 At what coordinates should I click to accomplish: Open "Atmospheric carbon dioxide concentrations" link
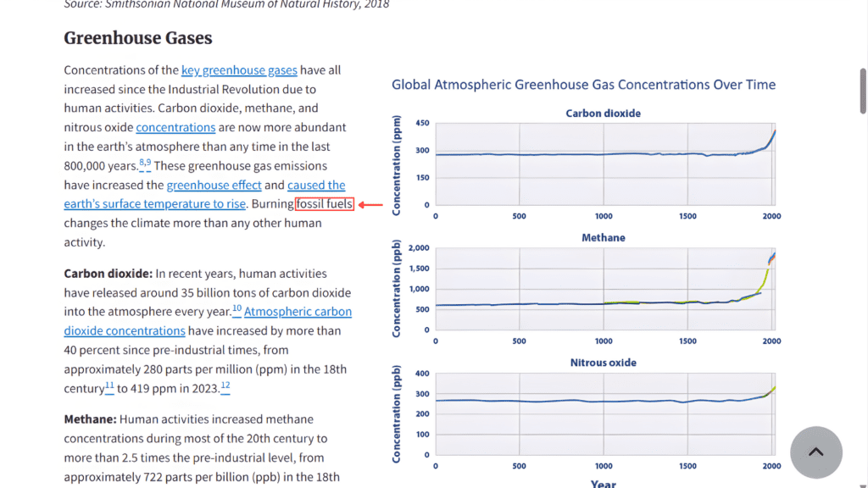(298, 312)
